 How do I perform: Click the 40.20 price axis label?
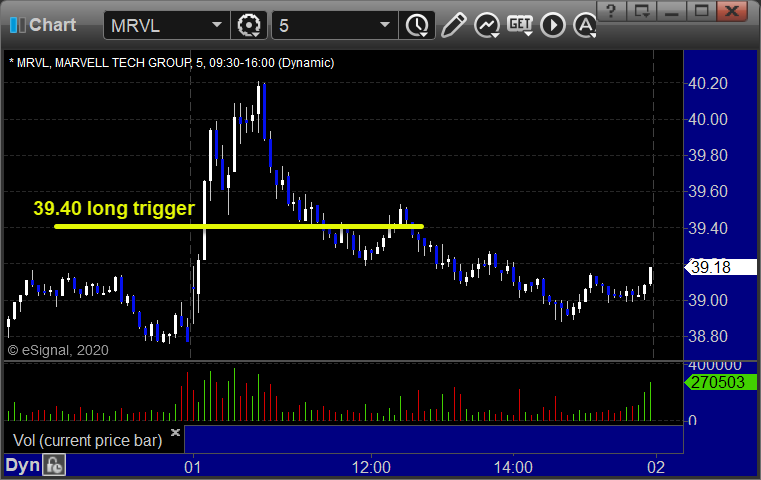click(708, 83)
